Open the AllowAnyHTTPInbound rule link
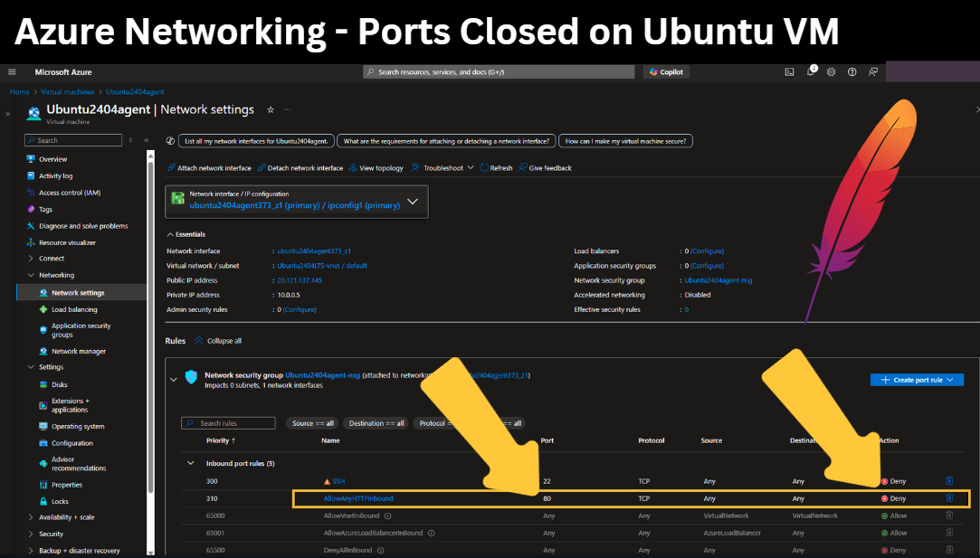 click(358, 498)
